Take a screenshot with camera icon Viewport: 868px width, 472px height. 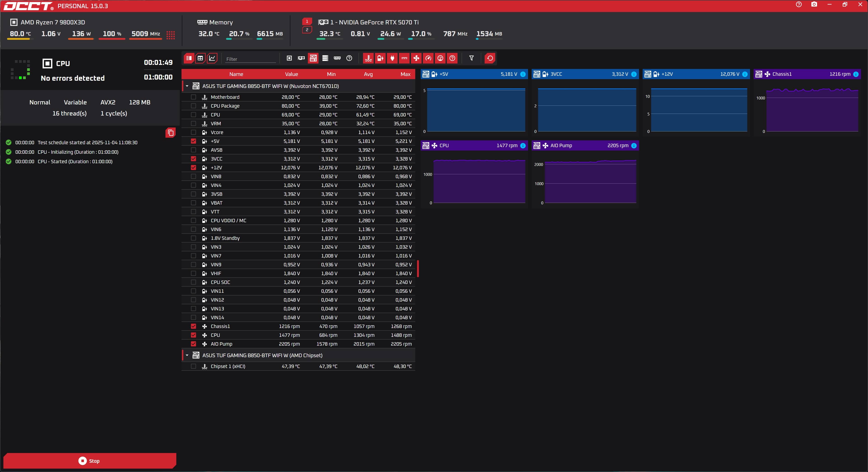click(814, 4)
